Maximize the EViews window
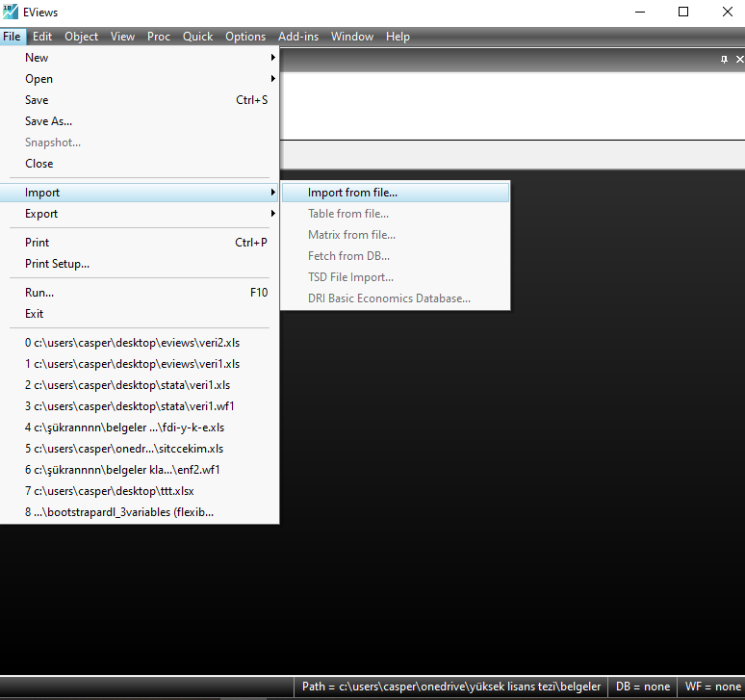This screenshot has height=700, width=745. [683, 12]
